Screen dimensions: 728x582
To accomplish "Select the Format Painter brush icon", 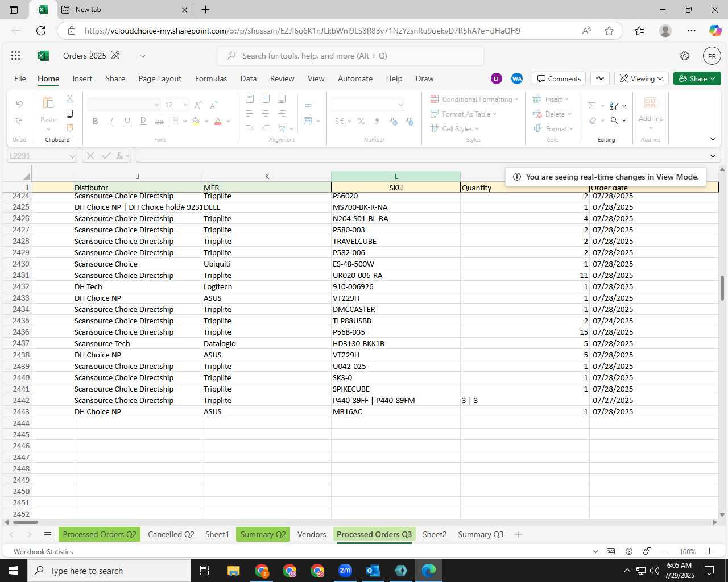I will click(x=70, y=128).
